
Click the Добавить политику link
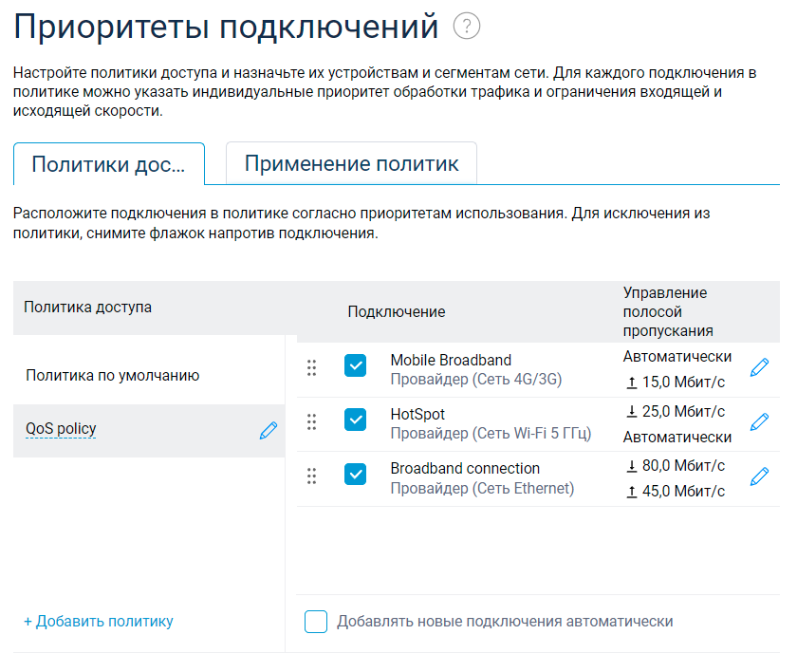pyautogui.click(x=97, y=621)
